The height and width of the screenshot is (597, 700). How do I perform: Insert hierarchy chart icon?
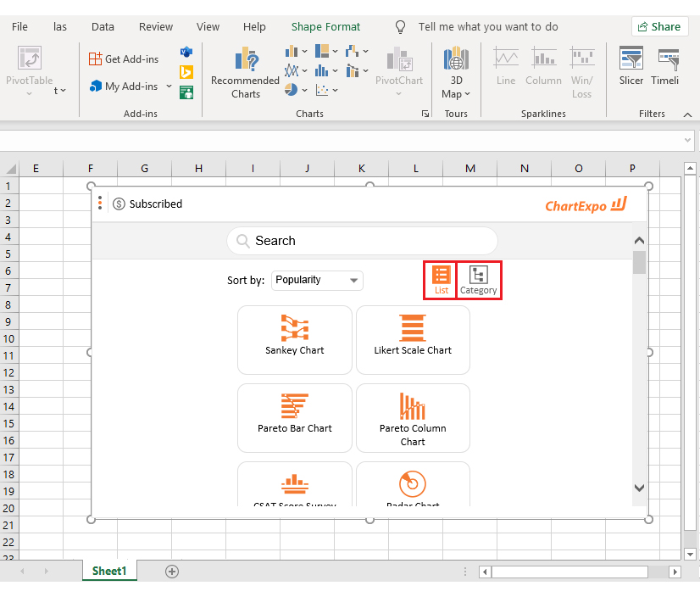[322, 51]
